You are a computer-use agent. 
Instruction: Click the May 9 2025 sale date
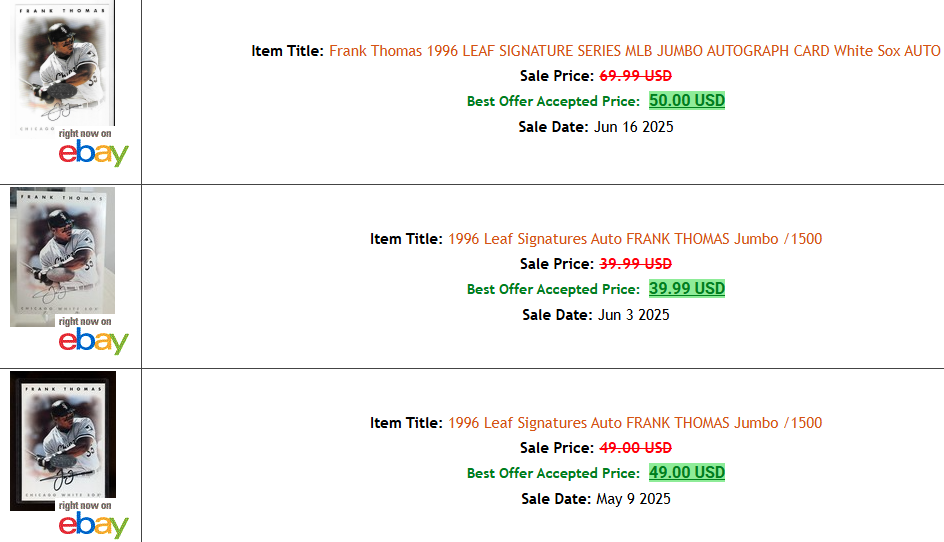pos(633,499)
